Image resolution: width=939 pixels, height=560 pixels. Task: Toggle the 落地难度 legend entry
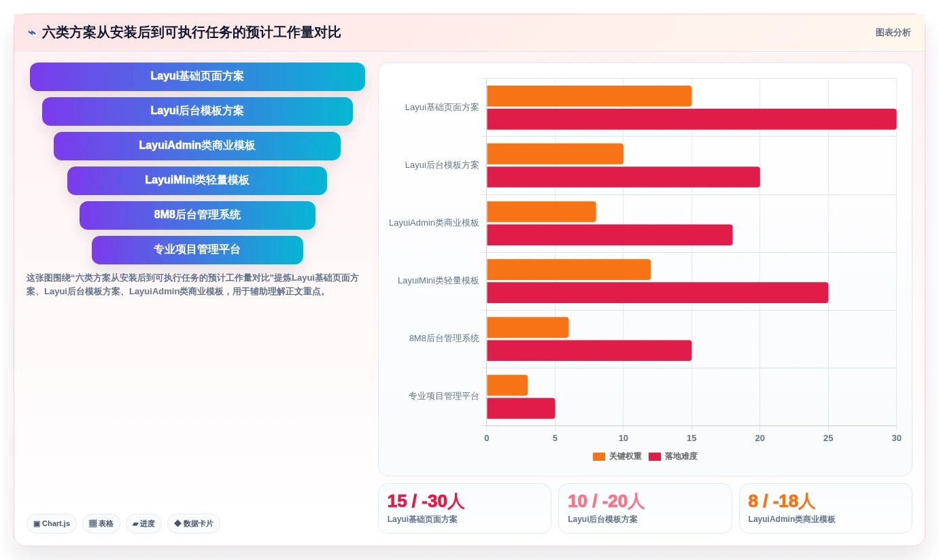[673, 457]
